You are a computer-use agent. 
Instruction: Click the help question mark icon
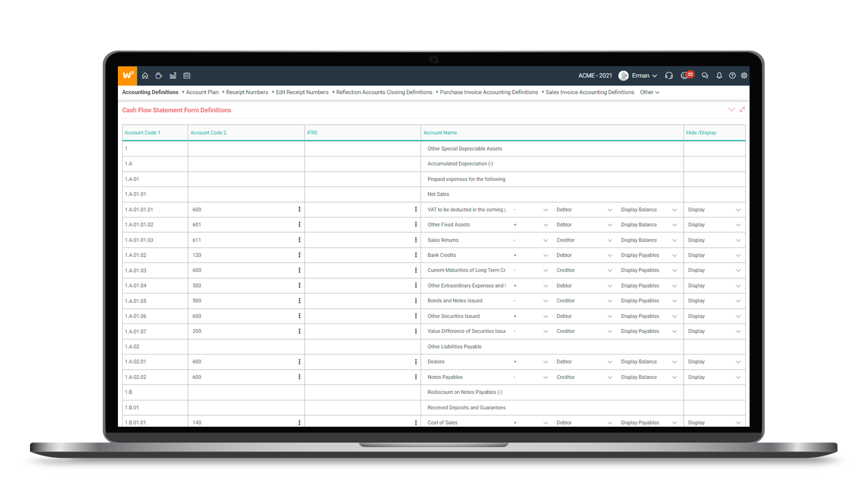[732, 76]
